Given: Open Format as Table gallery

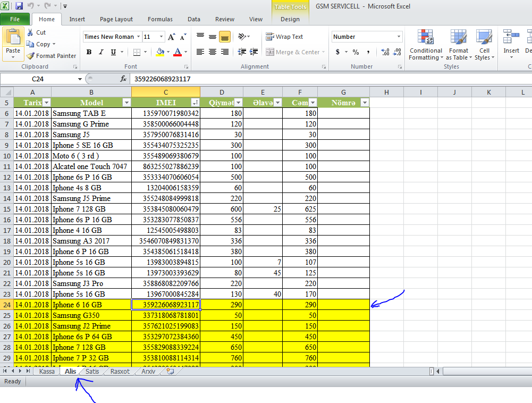Looking at the screenshot, I should click(x=458, y=45).
